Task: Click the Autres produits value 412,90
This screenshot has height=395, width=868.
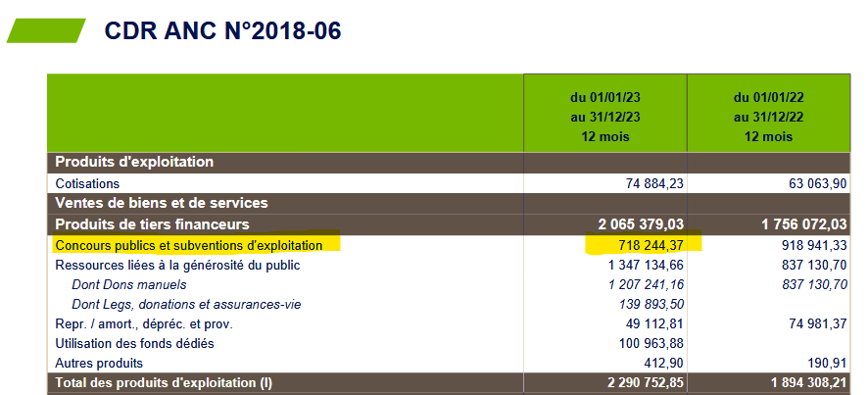Action: coord(663,364)
